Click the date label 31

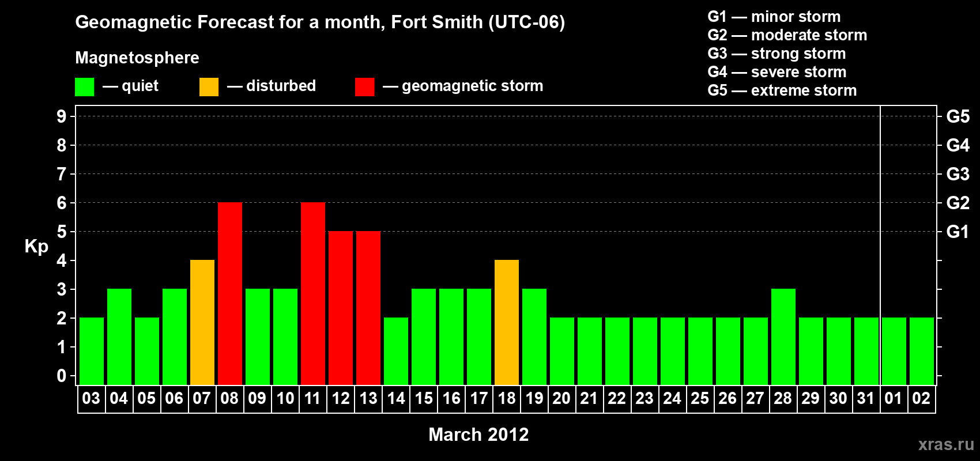866,399
